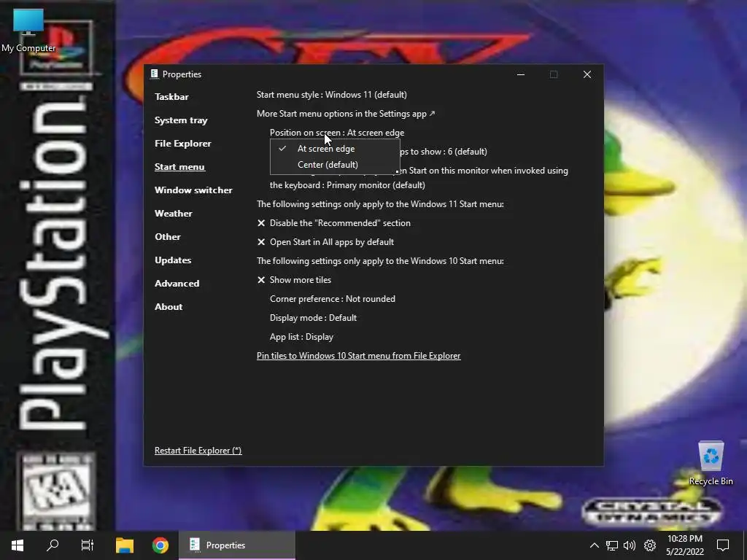The height and width of the screenshot is (560, 747).
Task: Open the notification center icon
Action: 723,545
